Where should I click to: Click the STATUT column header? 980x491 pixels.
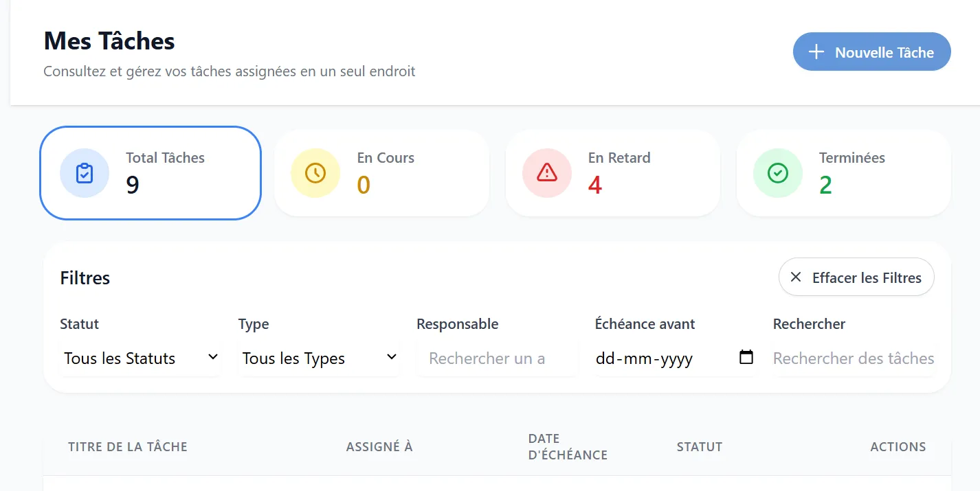click(700, 447)
